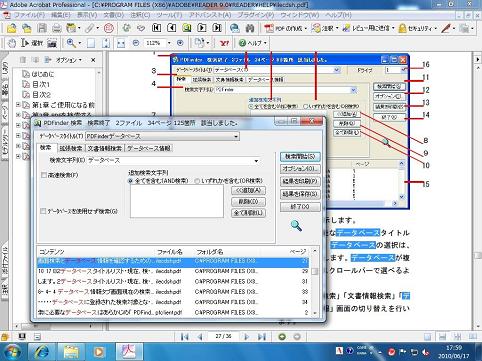The height and width of the screenshot is (361, 482).
Task: Click the magnifier icon in PDFinder dialog
Action: point(296,226)
